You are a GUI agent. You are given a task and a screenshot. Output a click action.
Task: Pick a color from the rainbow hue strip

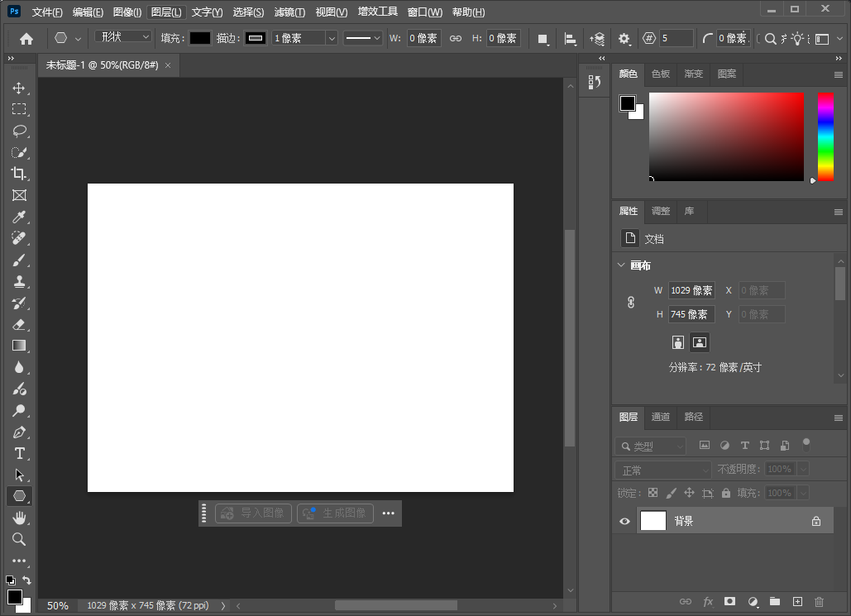point(824,136)
